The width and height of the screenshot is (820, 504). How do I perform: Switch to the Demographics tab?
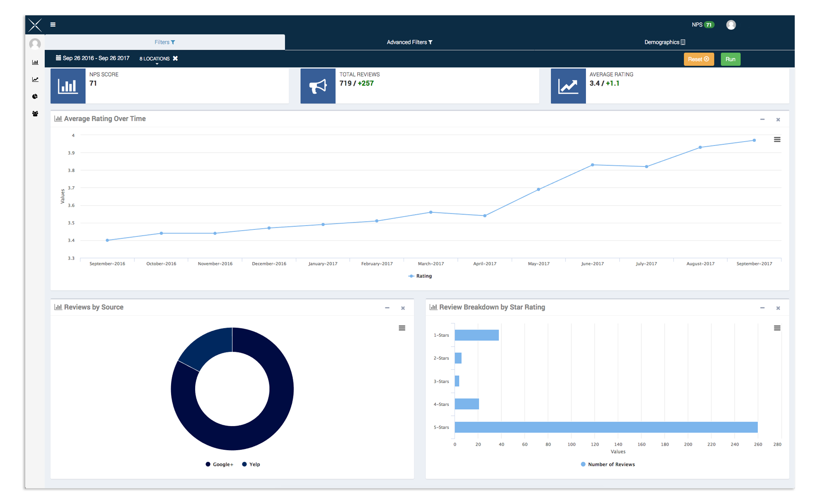(664, 42)
